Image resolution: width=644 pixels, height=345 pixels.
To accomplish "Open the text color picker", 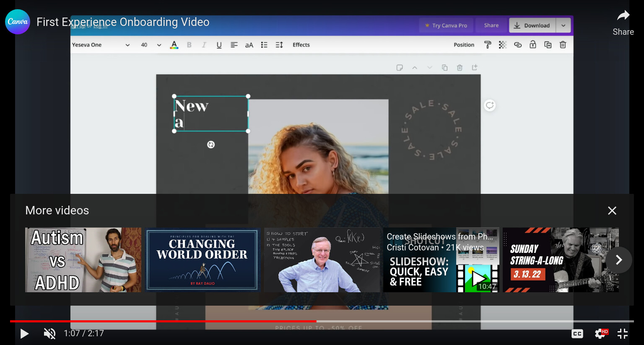I will [174, 45].
